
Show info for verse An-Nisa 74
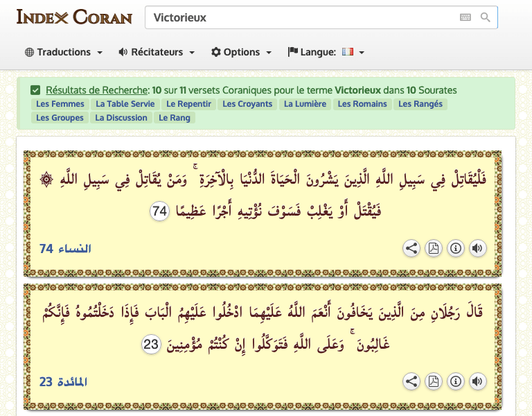(x=455, y=248)
